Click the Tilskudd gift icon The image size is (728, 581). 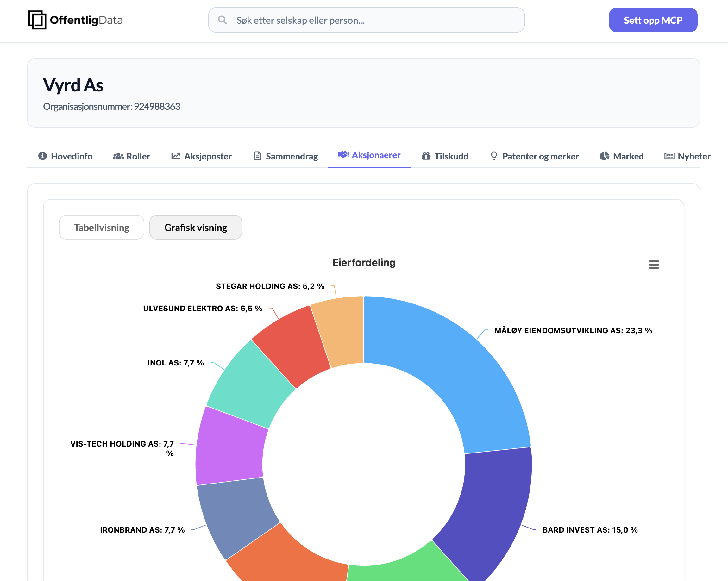click(x=426, y=156)
